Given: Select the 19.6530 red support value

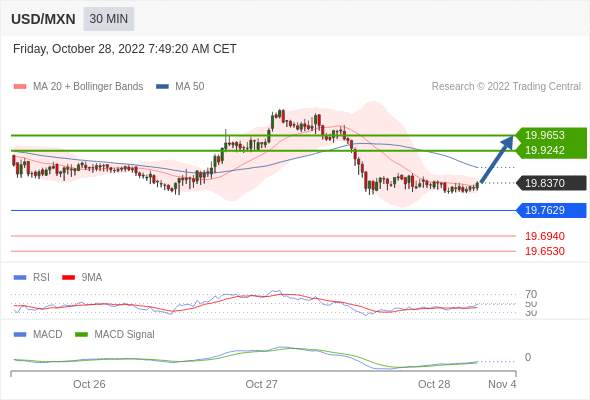Looking at the screenshot, I should tap(545, 251).
